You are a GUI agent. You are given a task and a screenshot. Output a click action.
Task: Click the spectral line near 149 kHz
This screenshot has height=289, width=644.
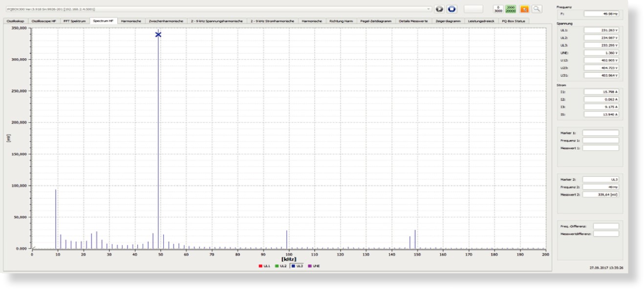coord(415,239)
